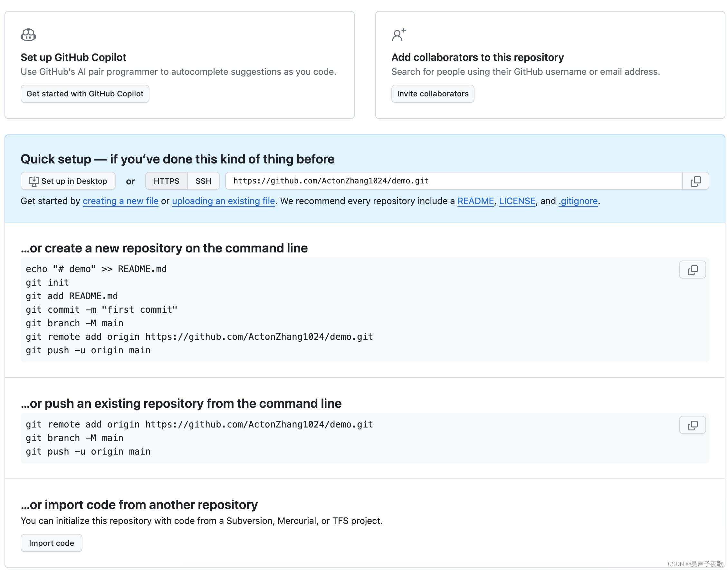Click the 'echo "# demo" >> README.md' line
Image resolution: width=728 pixels, height=570 pixels.
point(96,269)
